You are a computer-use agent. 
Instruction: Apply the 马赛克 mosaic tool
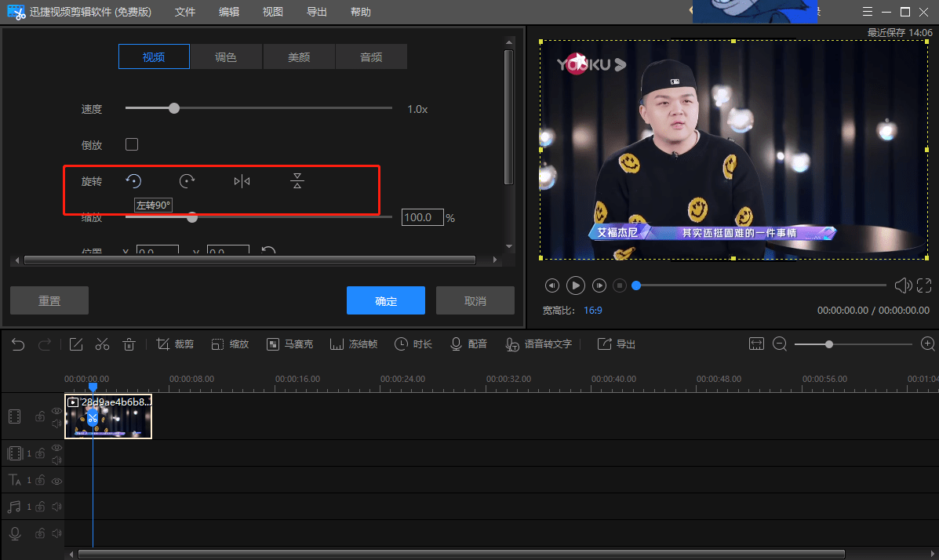(289, 344)
